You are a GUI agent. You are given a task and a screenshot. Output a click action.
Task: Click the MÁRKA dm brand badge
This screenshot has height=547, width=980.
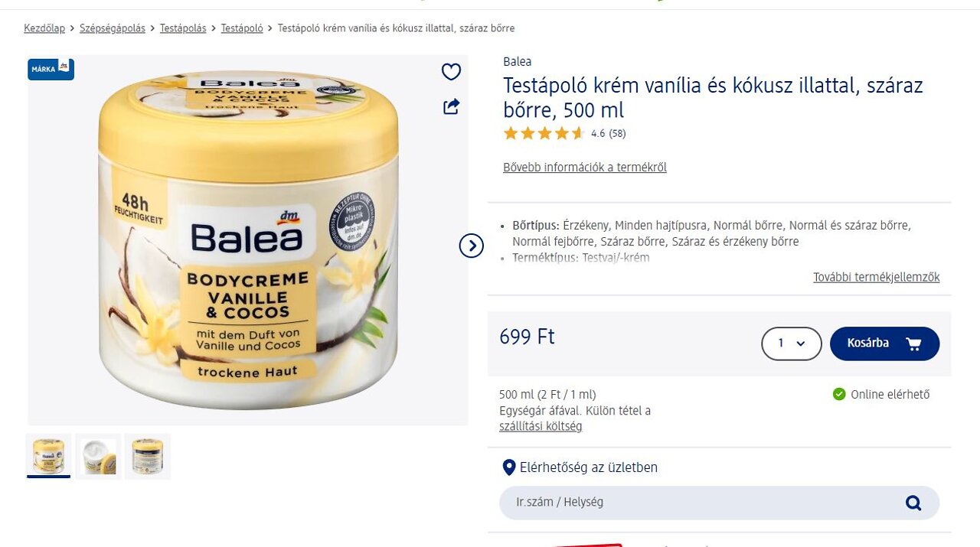pos(51,69)
